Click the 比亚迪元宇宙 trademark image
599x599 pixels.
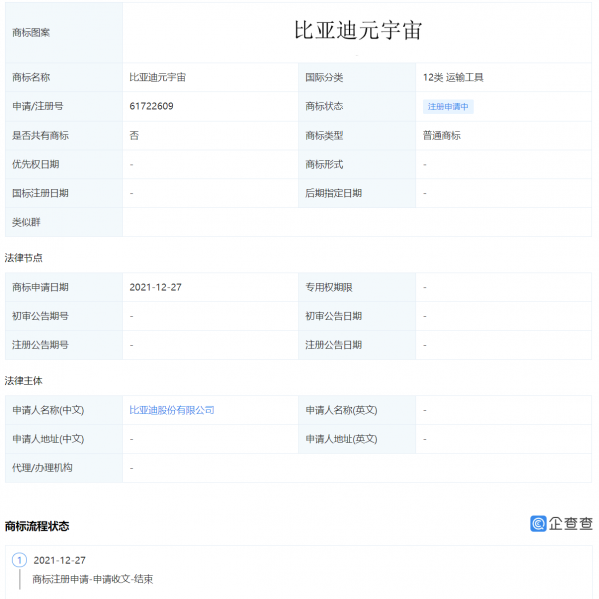358,31
